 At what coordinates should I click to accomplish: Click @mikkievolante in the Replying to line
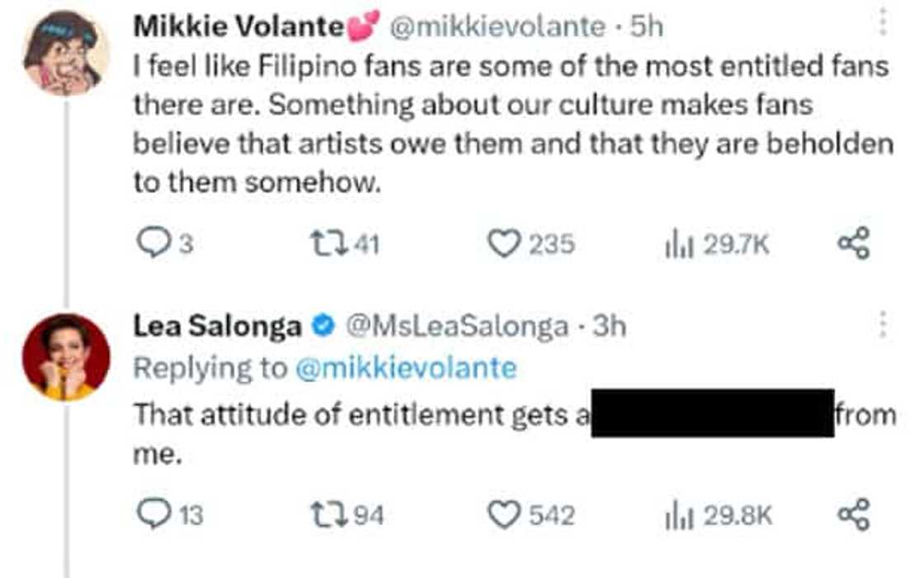[x=405, y=368]
